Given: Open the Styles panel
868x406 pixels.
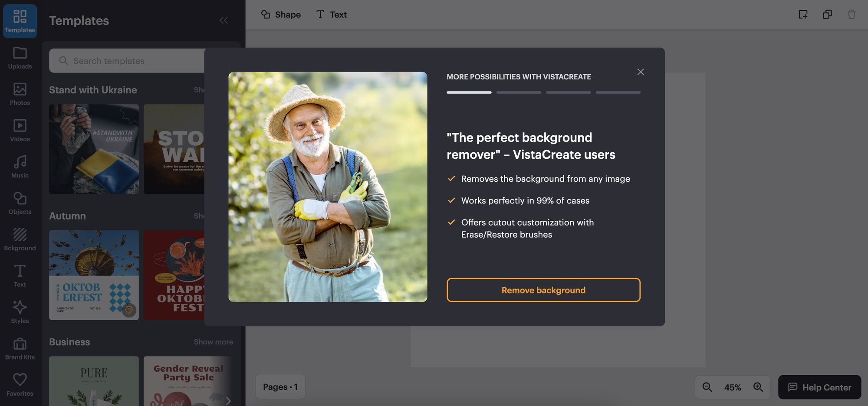Looking at the screenshot, I should tap(20, 311).
